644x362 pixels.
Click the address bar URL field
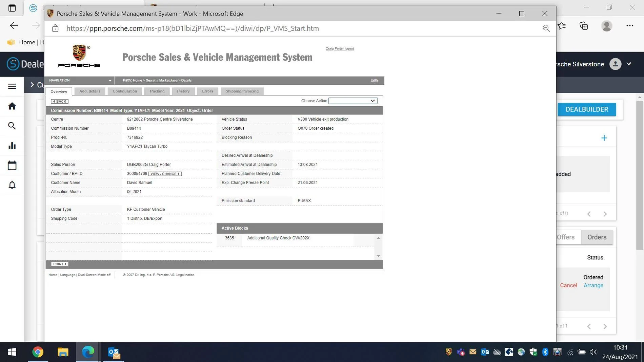[193, 28]
